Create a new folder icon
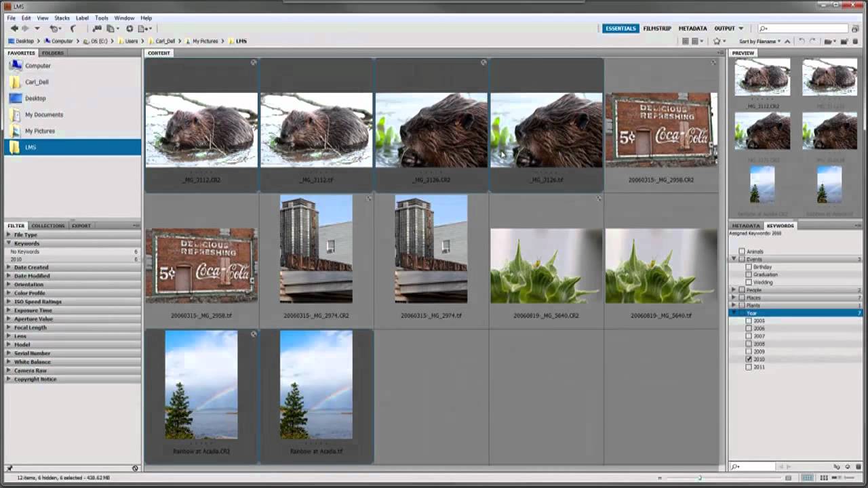This screenshot has height=488, width=868. 844,41
